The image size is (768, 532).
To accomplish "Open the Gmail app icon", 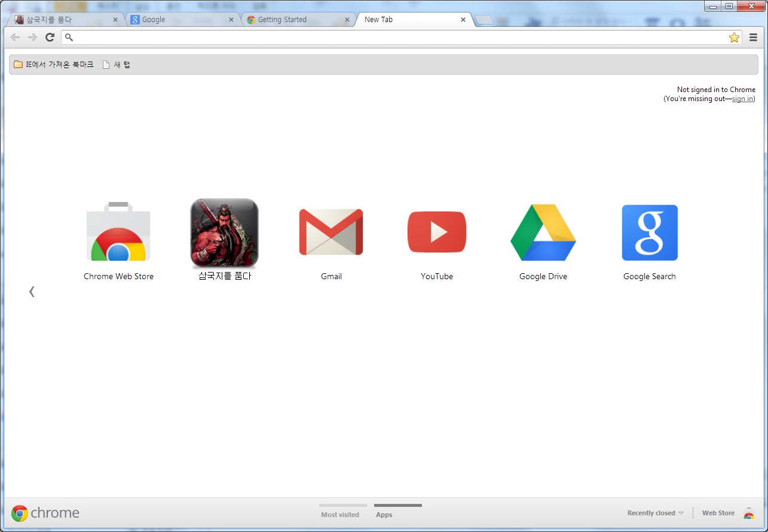I will click(331, 232).
